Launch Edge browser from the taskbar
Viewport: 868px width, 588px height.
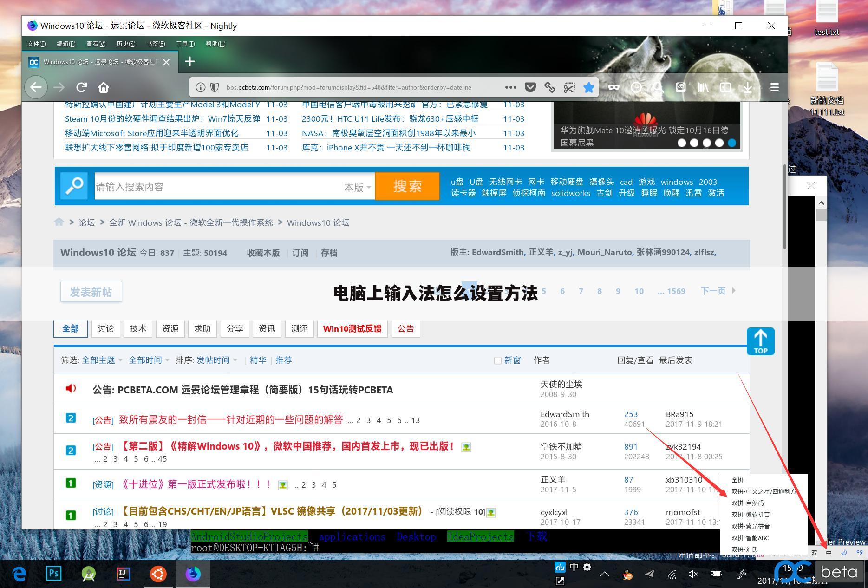point(19,574)
